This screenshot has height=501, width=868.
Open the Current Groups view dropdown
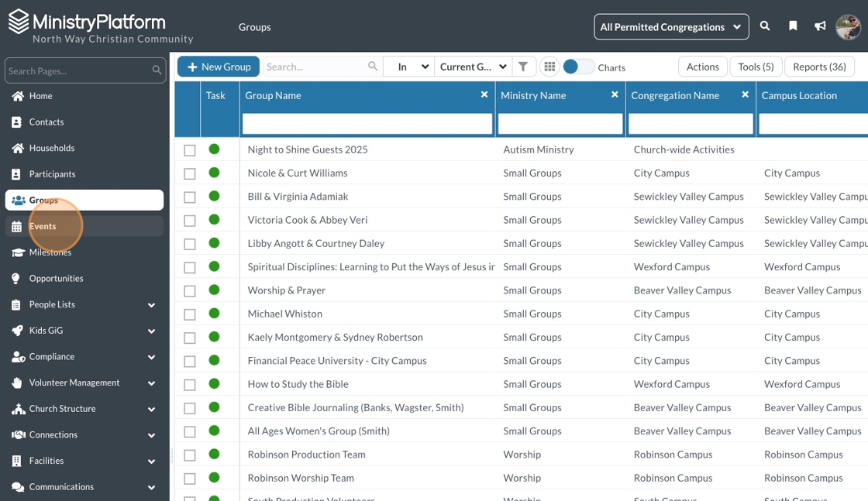(x=473, y=67)
